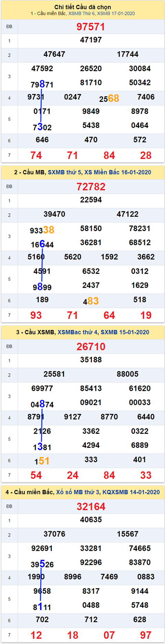The height and width of the screenshot is (644, 165).
Task: Open the 'Xổ số MB thứ 3' link
Action: point(78,492)
